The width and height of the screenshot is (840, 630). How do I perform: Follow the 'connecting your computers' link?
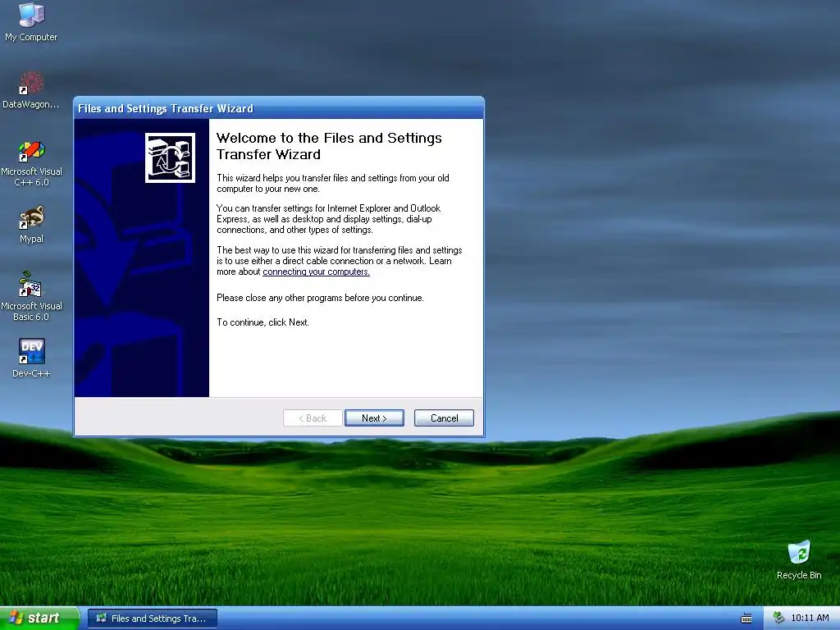click(316, 272)
